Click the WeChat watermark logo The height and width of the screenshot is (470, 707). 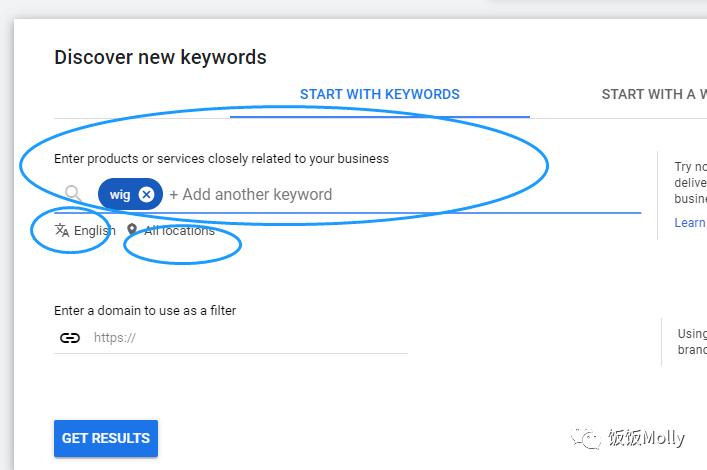(585, 438)
